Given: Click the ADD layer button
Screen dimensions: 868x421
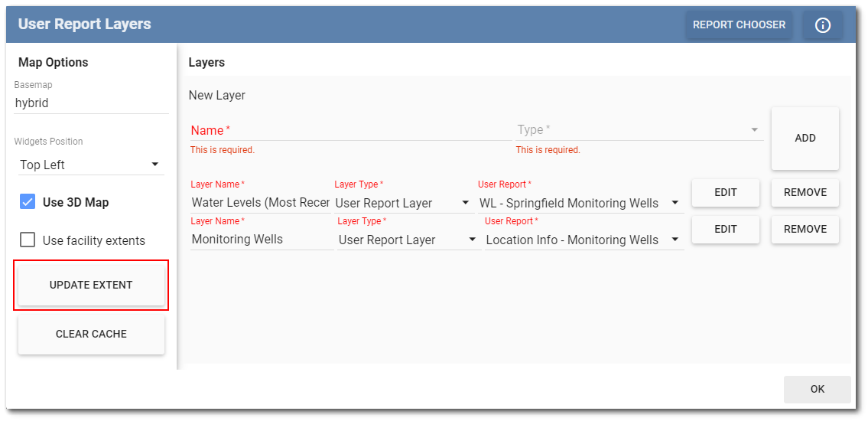Looking at the screenshot, I should coord(805,139).
